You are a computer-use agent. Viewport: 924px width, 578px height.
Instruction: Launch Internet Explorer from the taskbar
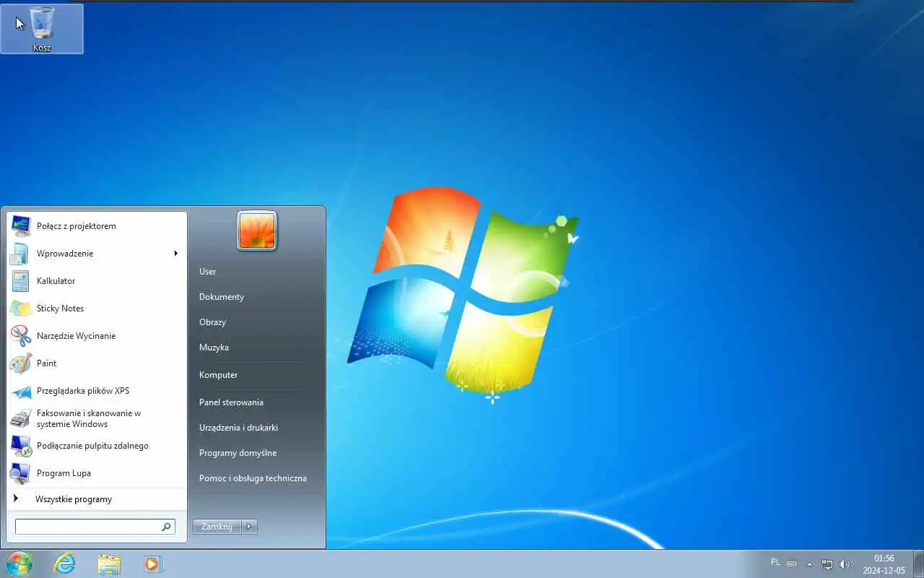coord(65,564)
